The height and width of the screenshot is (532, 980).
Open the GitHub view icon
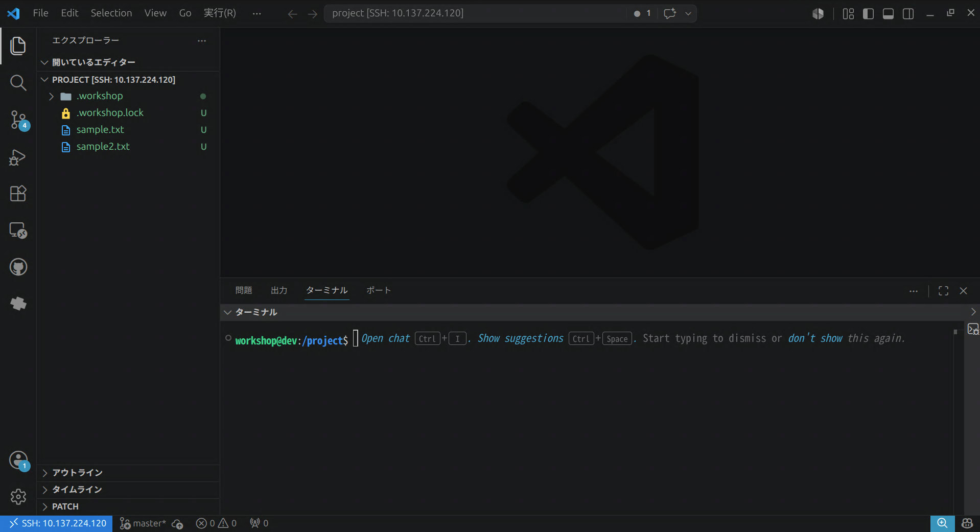[18, 267]
